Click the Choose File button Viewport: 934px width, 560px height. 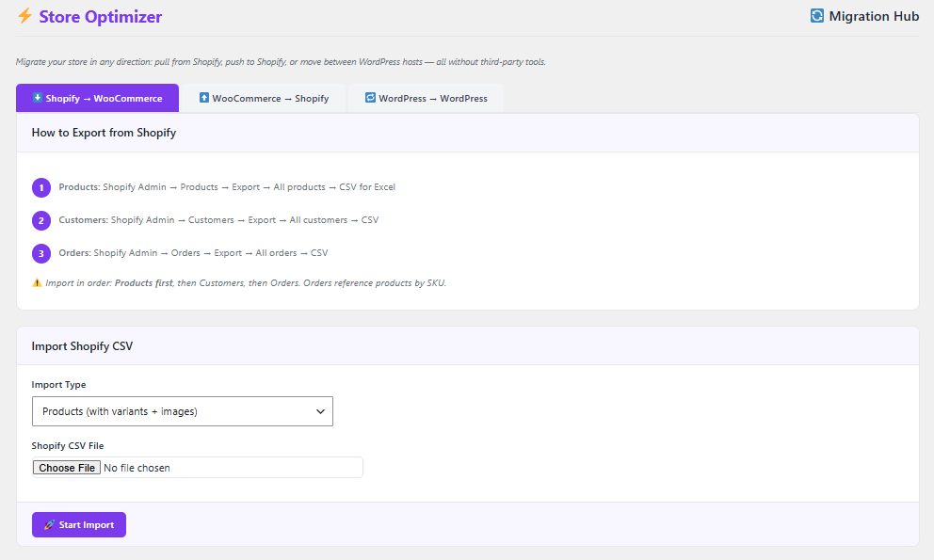pyautogui.click(x=67, y=468)
